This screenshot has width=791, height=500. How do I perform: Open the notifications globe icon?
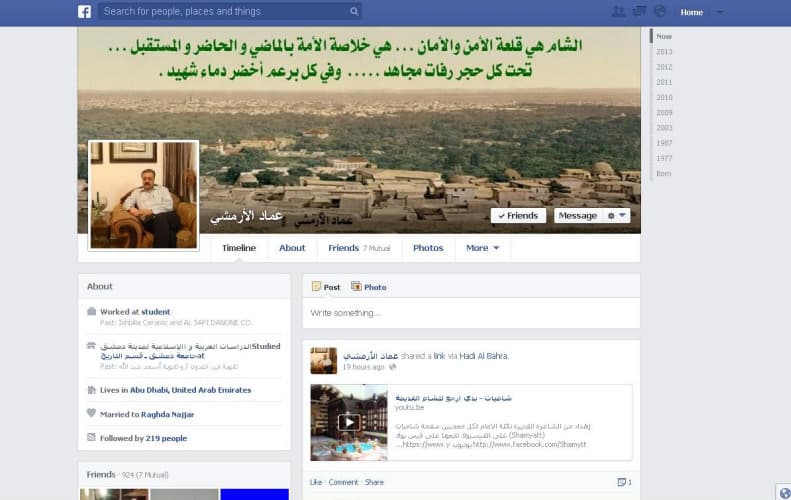click(x=660, y=12)
